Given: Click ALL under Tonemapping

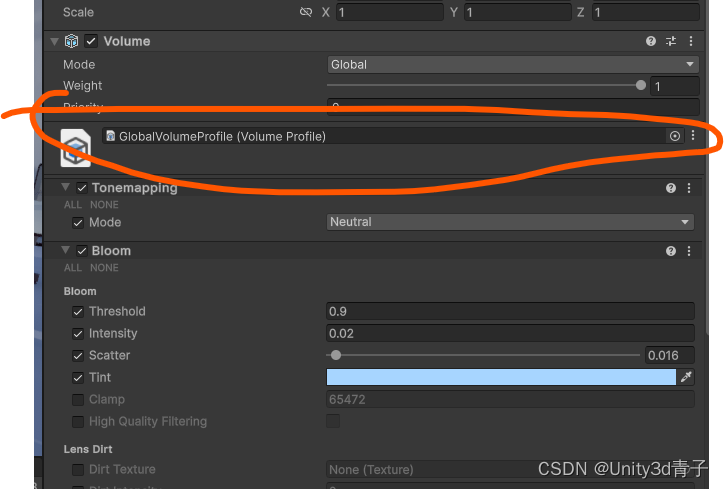Looking at the screenshot, I should [73, 205].
